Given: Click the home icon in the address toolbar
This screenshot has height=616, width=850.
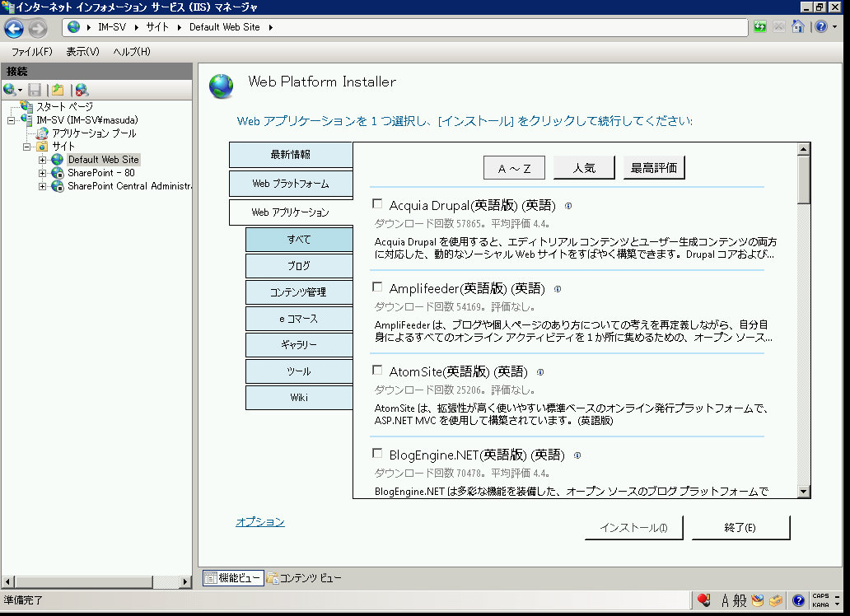Looking at the screenshot, I should pos(797,27).
